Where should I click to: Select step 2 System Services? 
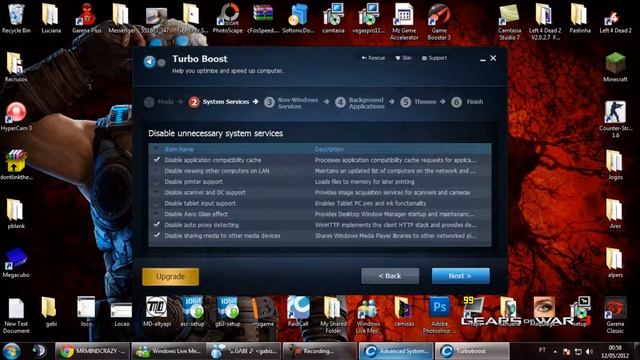(219, 102)
